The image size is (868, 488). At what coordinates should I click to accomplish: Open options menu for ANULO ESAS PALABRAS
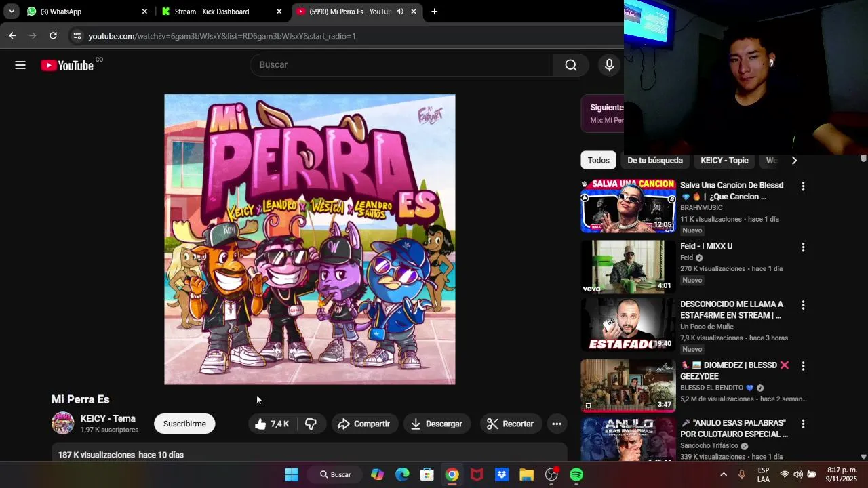point(803,424)
